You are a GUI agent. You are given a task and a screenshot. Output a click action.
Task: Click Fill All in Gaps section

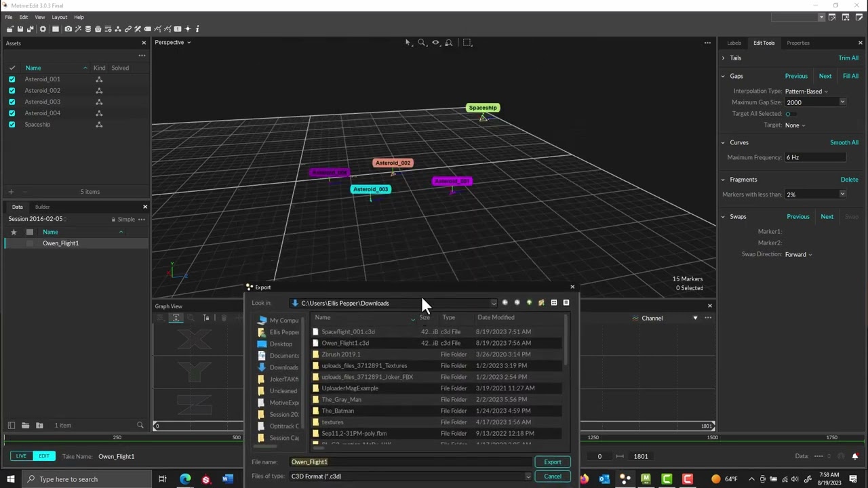pyautogui.click(x=850, y=76)
